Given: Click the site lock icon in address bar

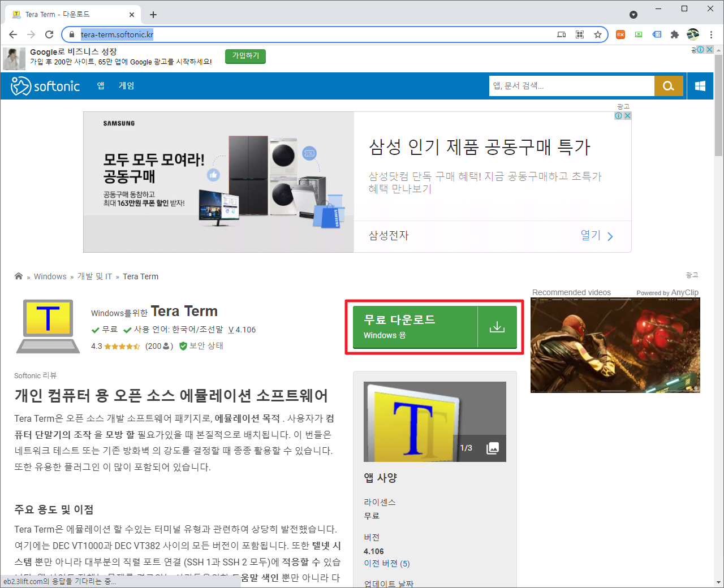Looking at the screenshot, I should [71, 34].
